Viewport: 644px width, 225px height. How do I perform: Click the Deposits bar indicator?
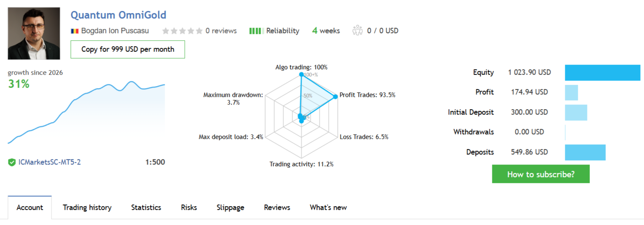pyautogui.click(x=585, y=152)
